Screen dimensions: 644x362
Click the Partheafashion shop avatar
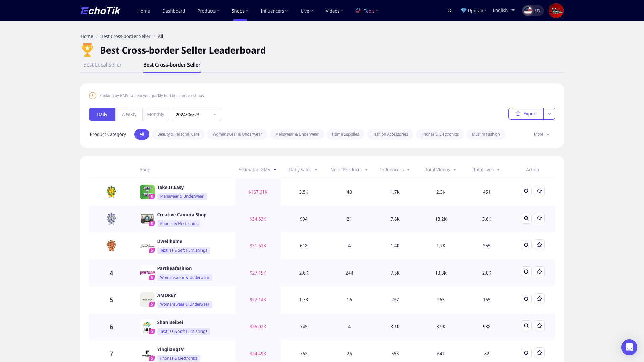point(147,273)
